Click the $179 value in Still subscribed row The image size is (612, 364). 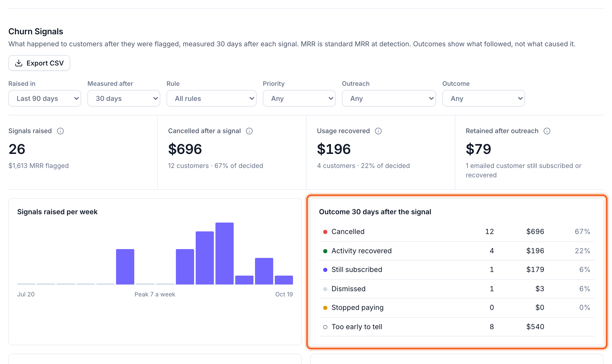535,270
